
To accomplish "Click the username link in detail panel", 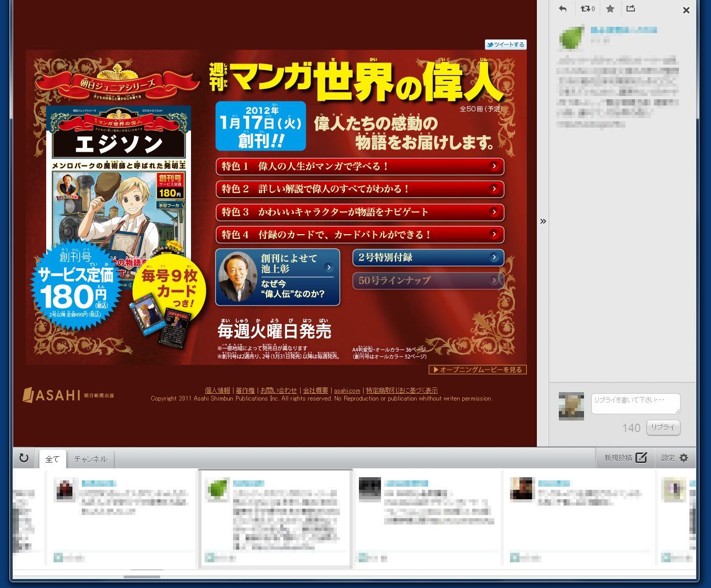I will (x=624, y=30).
